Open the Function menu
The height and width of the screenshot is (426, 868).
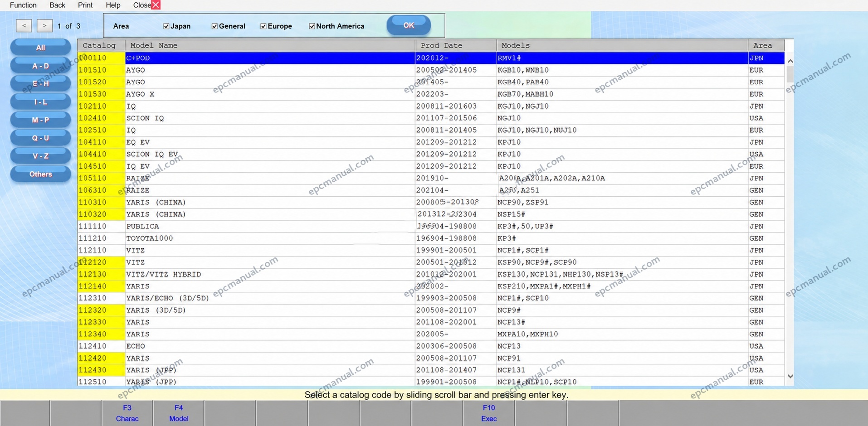[x=23, y=5]
